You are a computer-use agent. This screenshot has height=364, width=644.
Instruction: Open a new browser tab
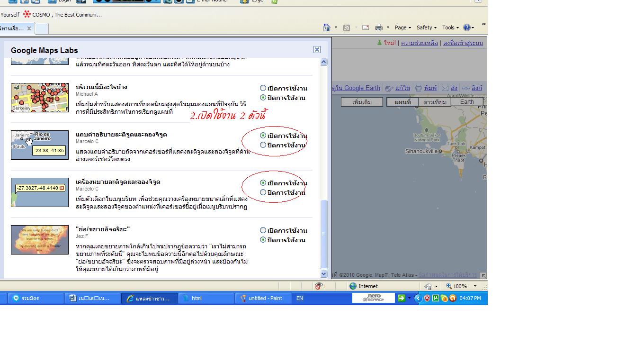point(42,28)
